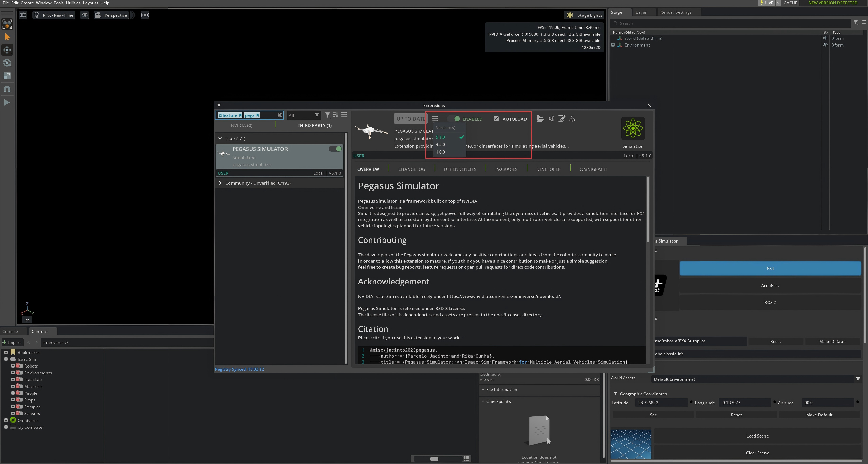Image resolution: width=868 pixels, height=464 pixels.
Task: Toggle the ENABLED switch for Pegasus
Action: point(453,119)
